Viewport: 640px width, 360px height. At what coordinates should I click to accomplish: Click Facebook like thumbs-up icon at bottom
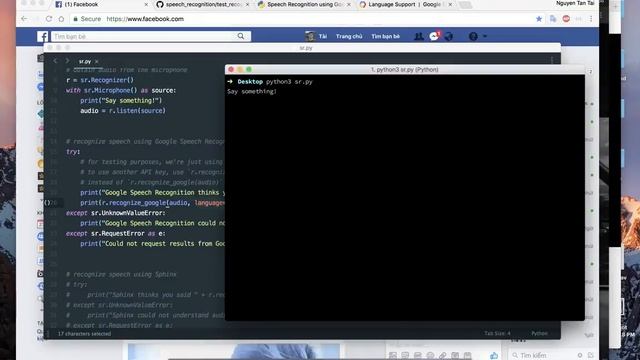(x=494, y=356)
